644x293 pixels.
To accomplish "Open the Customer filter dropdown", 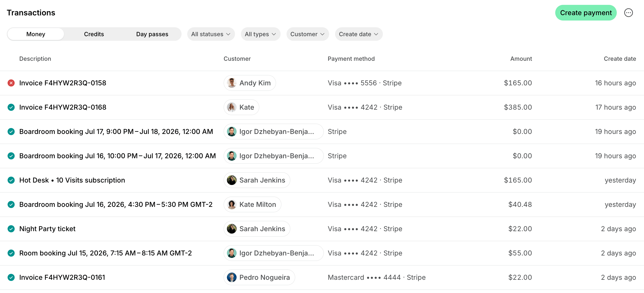I will coord(308,34).
